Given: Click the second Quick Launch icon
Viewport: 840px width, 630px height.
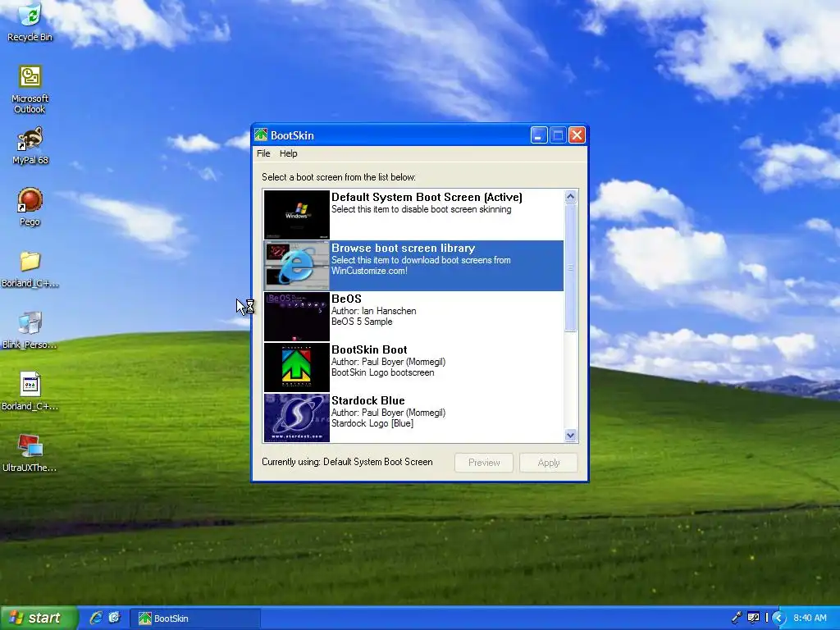Looking at the screenshot, I should tap(115, 618).
